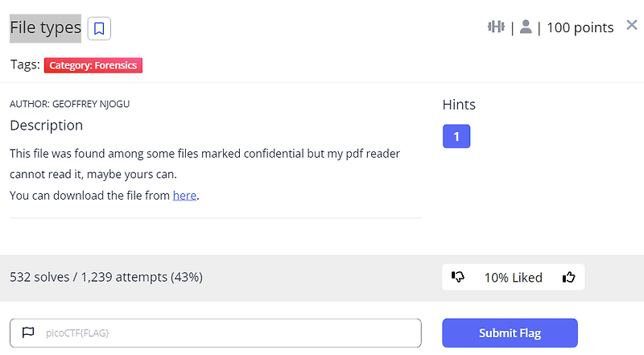Image resolution: width=644 pixels, height=355 pixels.
Task: Click the 100 points label
Action: [580, 27]
